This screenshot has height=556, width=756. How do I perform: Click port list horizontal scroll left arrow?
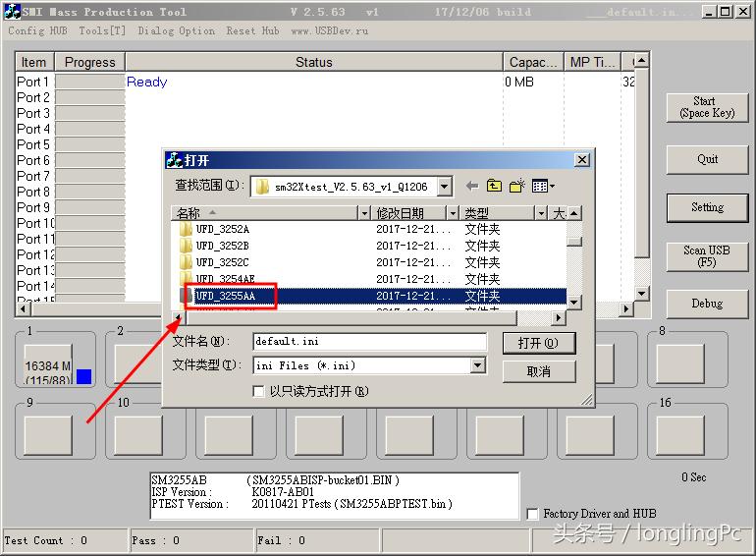coord(23,309)
